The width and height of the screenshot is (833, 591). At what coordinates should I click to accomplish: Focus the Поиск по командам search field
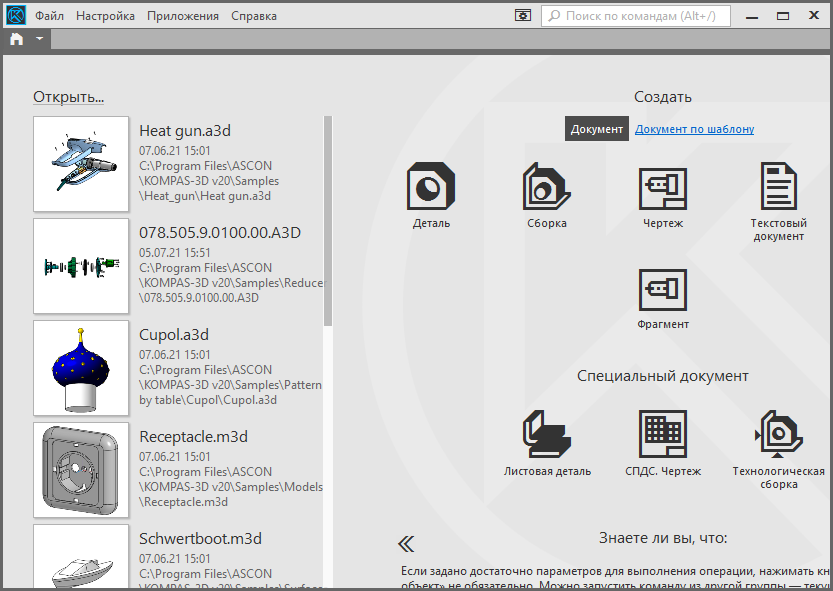636,16
